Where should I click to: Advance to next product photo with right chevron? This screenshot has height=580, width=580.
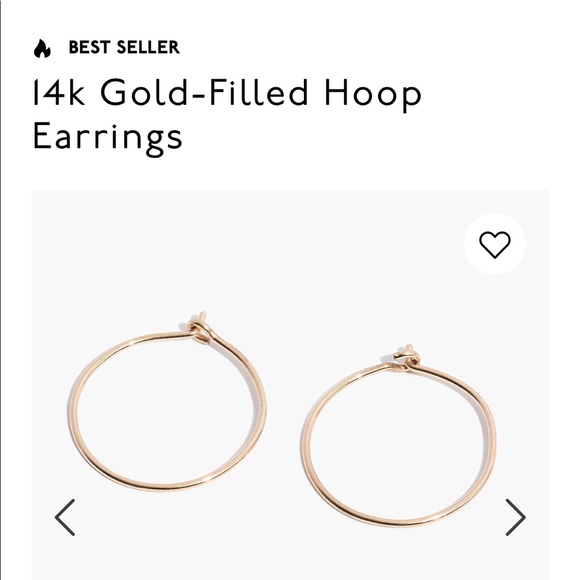point(515,517)
